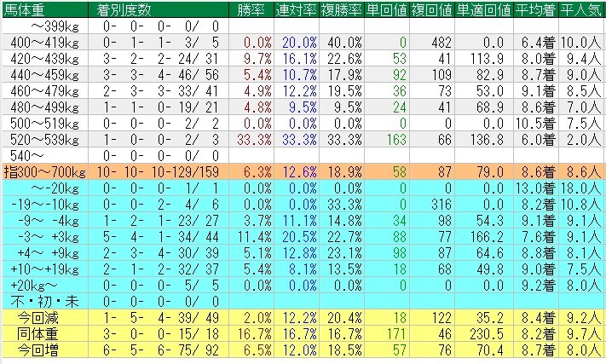Click the 平人気 column header
This screenshot has width=606, height=364.
tap(581, 10)
